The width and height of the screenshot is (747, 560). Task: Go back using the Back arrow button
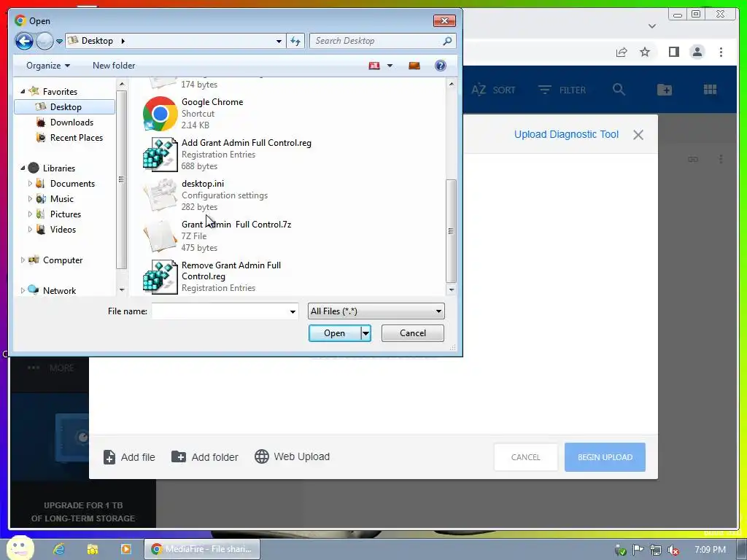[x=24, y=41]
